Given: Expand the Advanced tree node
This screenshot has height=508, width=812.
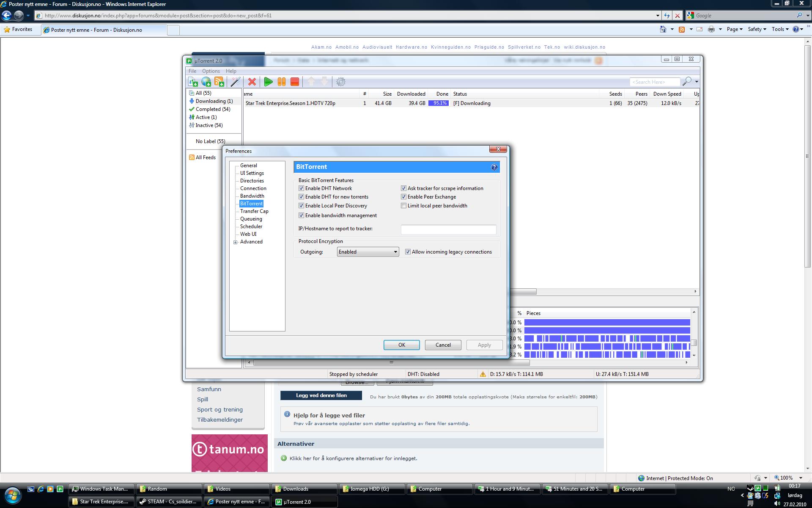Looking at the screenshot, I should point(236,242).
